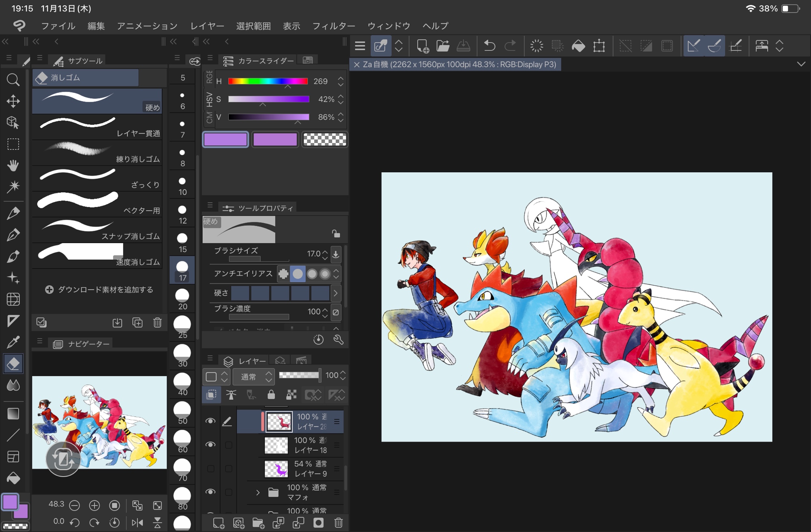The image size is (811, 532).
Task: Create a new raster layer
Action: [219, 523]
